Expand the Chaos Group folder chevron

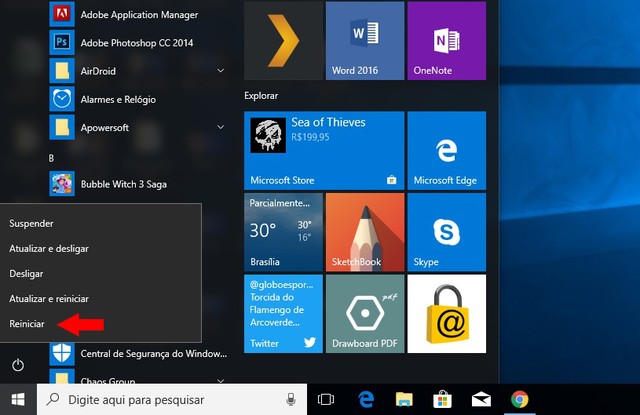click(x=220, y=381)
